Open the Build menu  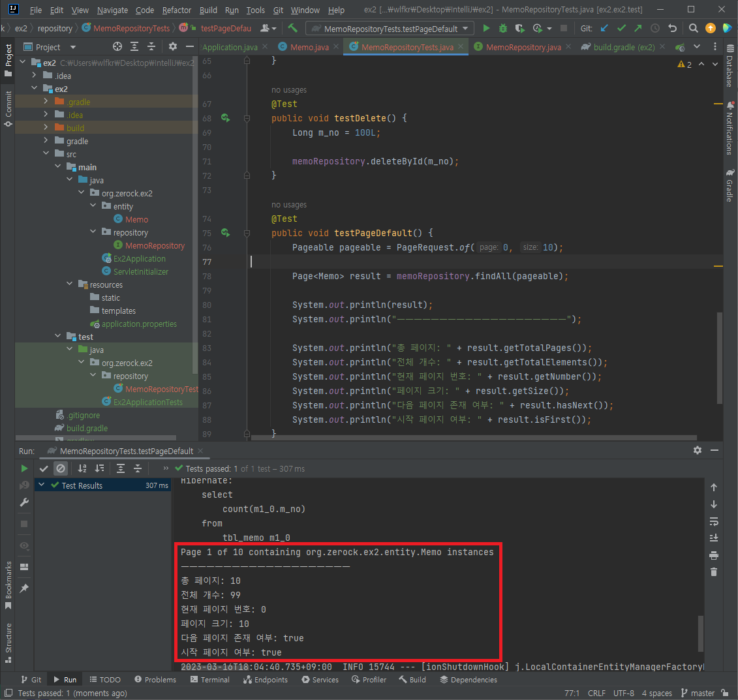click(208, 10)
